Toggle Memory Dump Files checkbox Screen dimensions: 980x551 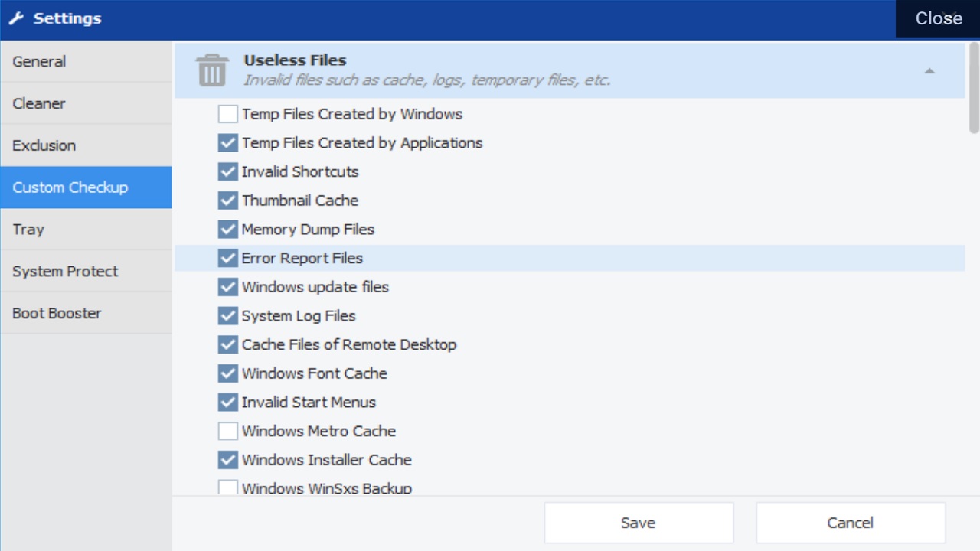(x=227, y=230)
